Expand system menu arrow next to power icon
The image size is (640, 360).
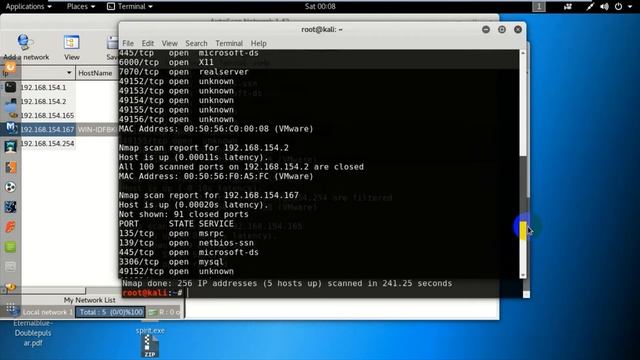coord(630,7)
